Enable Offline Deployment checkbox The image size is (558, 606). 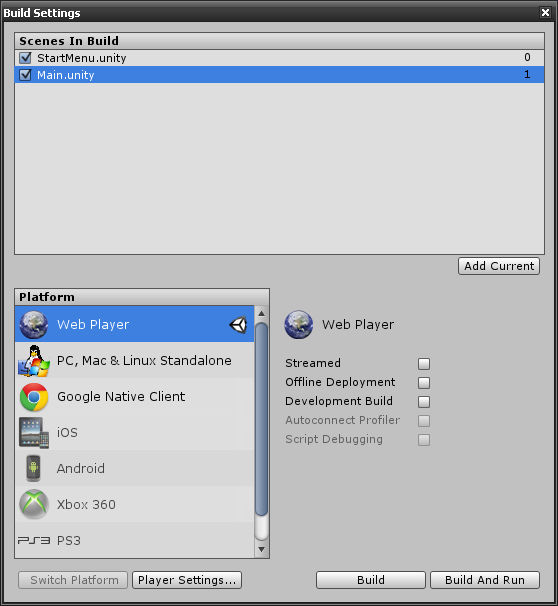(424, 383)
